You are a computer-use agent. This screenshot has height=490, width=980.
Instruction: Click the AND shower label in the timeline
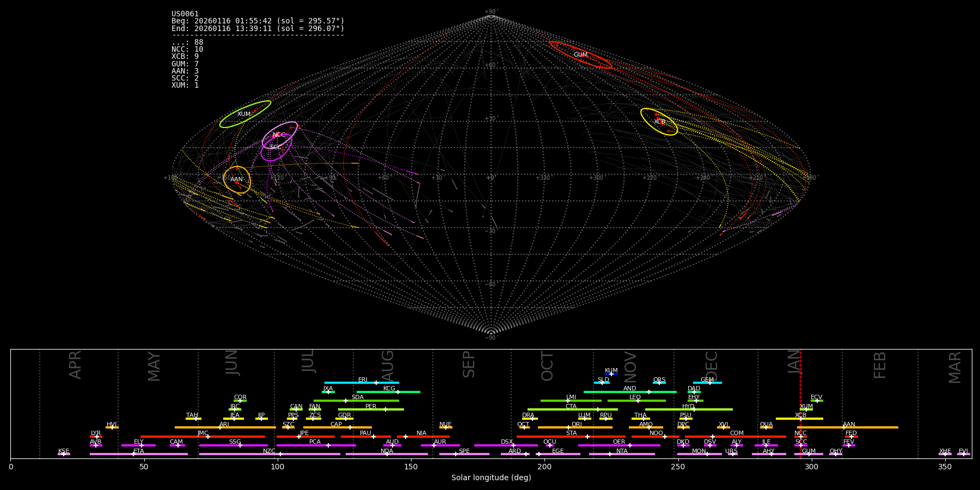pos(630,389)
